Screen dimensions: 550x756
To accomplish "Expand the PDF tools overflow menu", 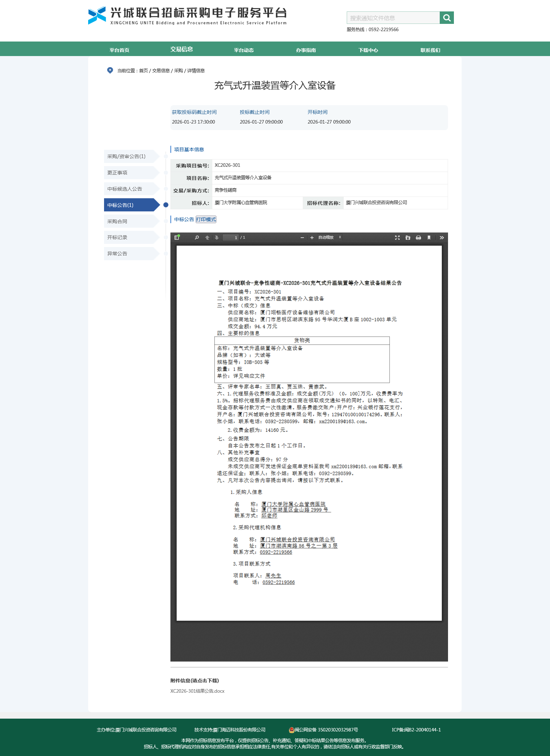I will [x=441, y=237].
